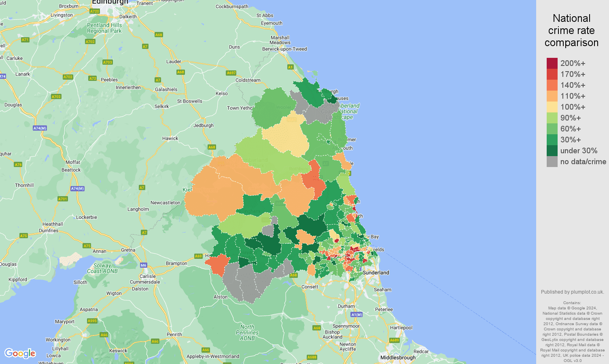
Task: Click the 140%+ orange-red legend swatch
Action: pyautogui.click(x=552, y=85)
